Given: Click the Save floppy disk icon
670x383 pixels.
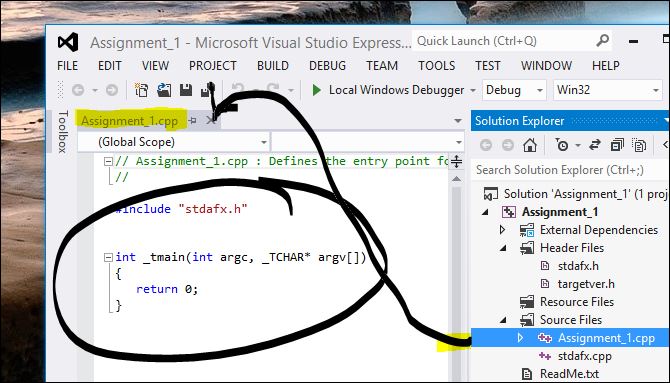Looking at the screenshot, I should [186, 90].
